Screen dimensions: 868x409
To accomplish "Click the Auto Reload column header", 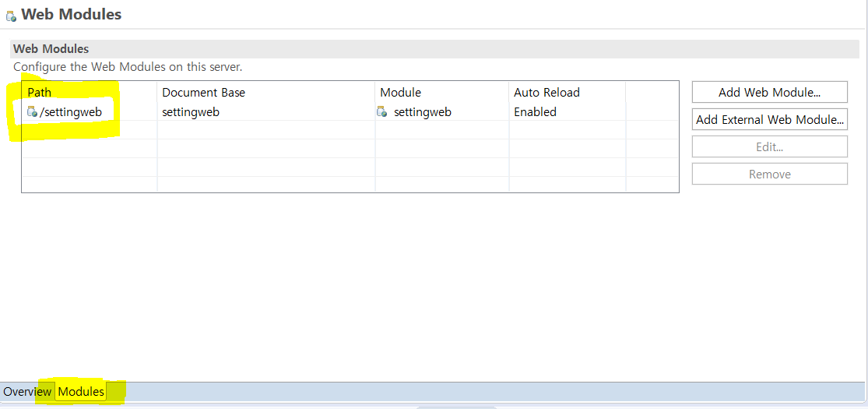I will click(568, 93).
